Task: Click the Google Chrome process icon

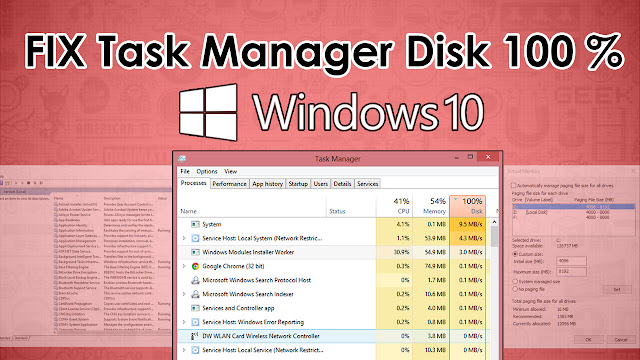Action: [196, 266]
